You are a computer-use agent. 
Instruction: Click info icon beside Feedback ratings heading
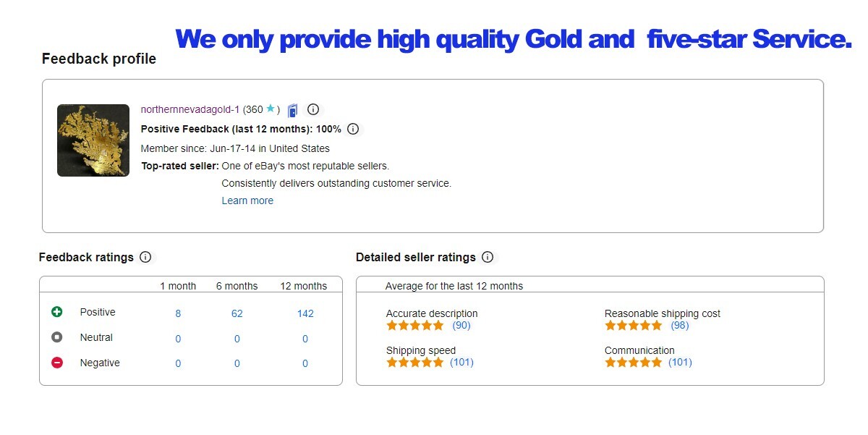145,257
